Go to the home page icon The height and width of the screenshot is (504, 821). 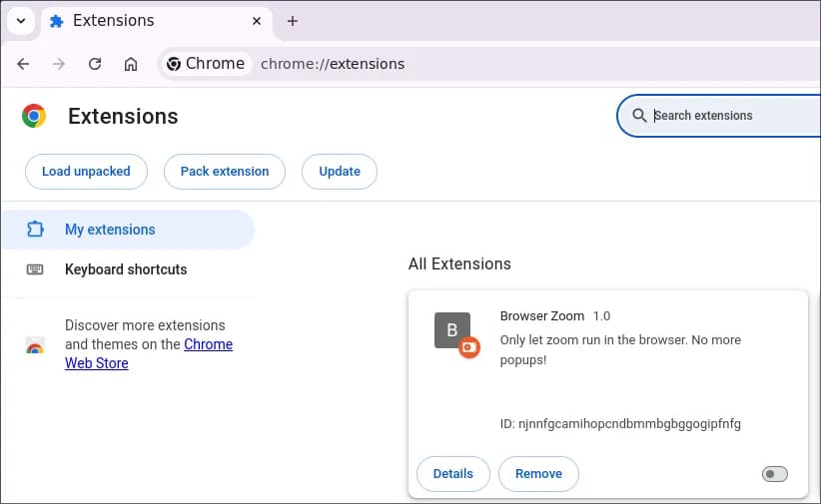tap(131, 64)
